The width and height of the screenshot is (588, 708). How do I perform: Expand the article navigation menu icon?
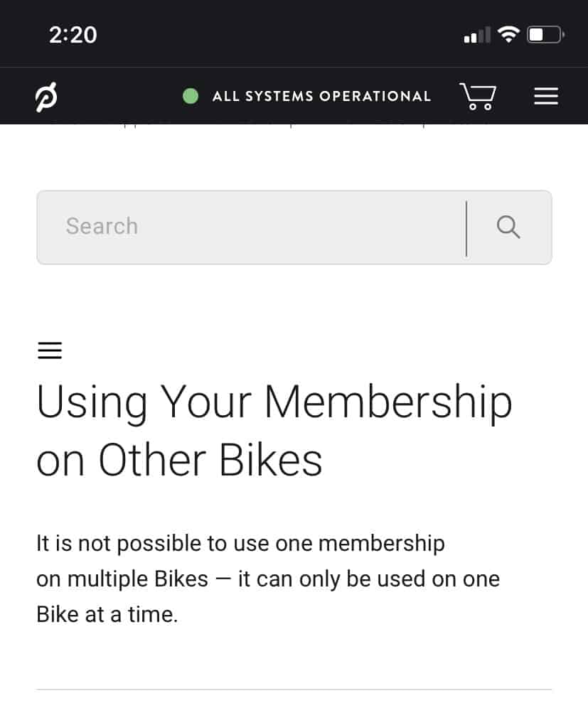[x=50, y=350]
